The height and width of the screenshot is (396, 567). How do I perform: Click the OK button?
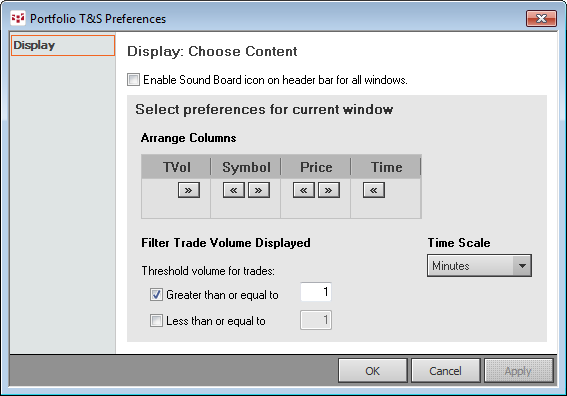[373, 371]
